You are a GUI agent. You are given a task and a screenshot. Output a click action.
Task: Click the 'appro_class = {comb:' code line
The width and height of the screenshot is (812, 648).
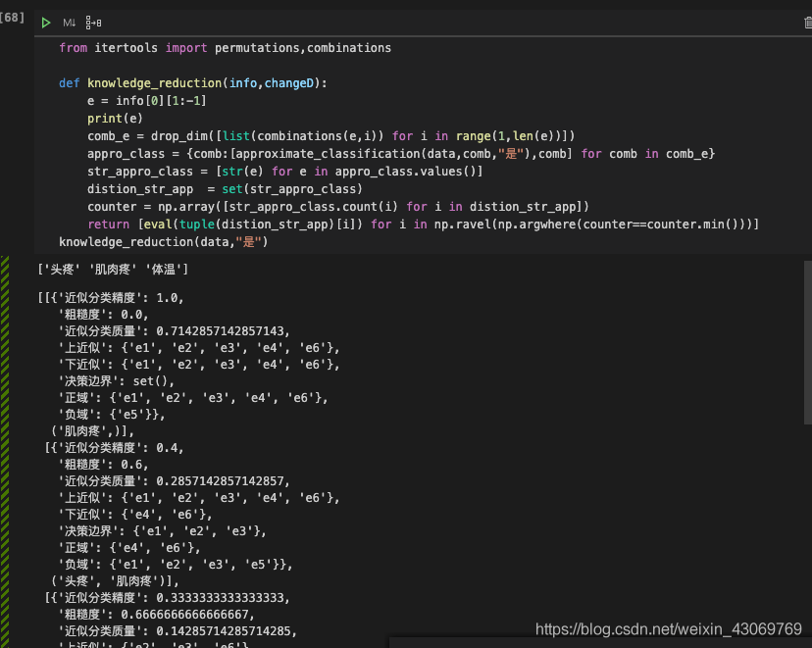coord(401,154)
